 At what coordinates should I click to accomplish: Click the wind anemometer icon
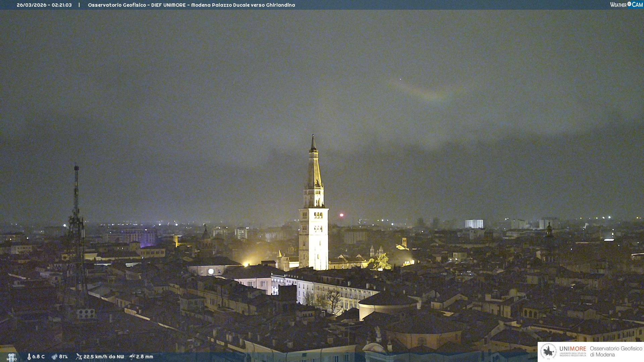(79, 357)
